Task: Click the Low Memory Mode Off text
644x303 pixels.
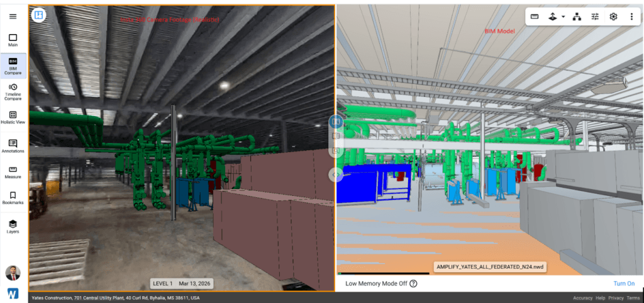Action: [x=376, y=283]
